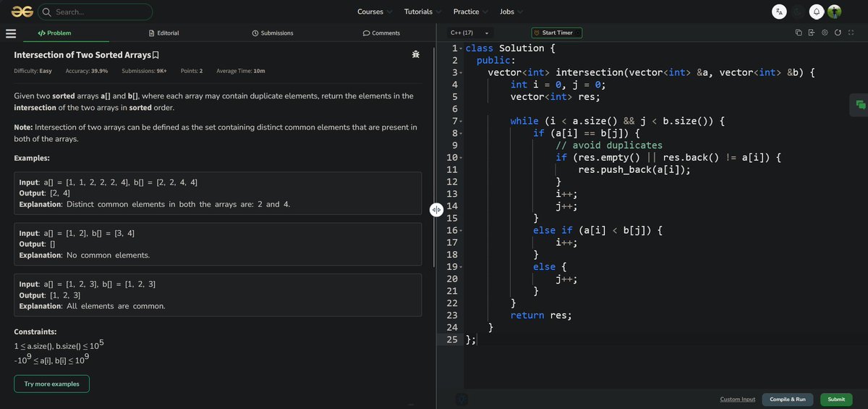Submit the solution
The width and height of the screenshot is (868, 409).
(836, 400)
